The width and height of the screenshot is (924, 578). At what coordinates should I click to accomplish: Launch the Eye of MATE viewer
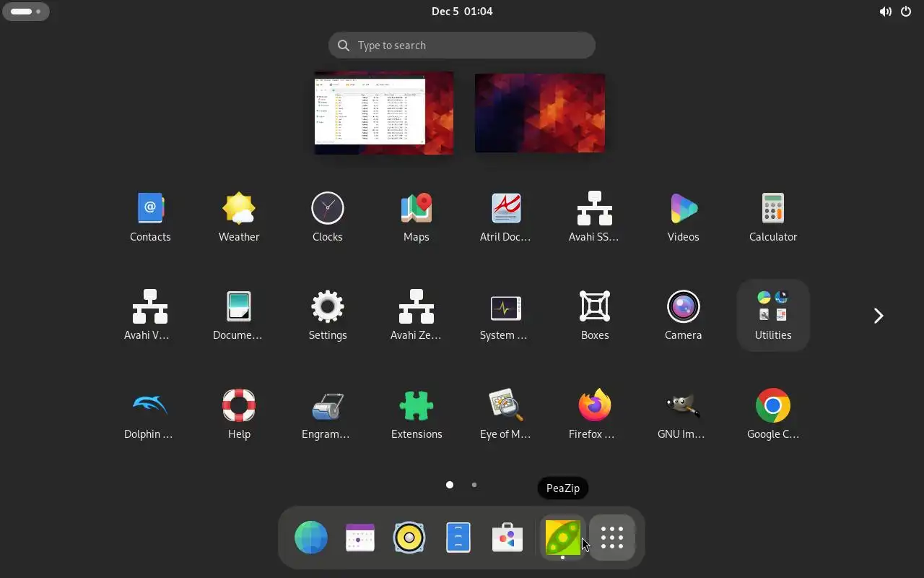505,414
